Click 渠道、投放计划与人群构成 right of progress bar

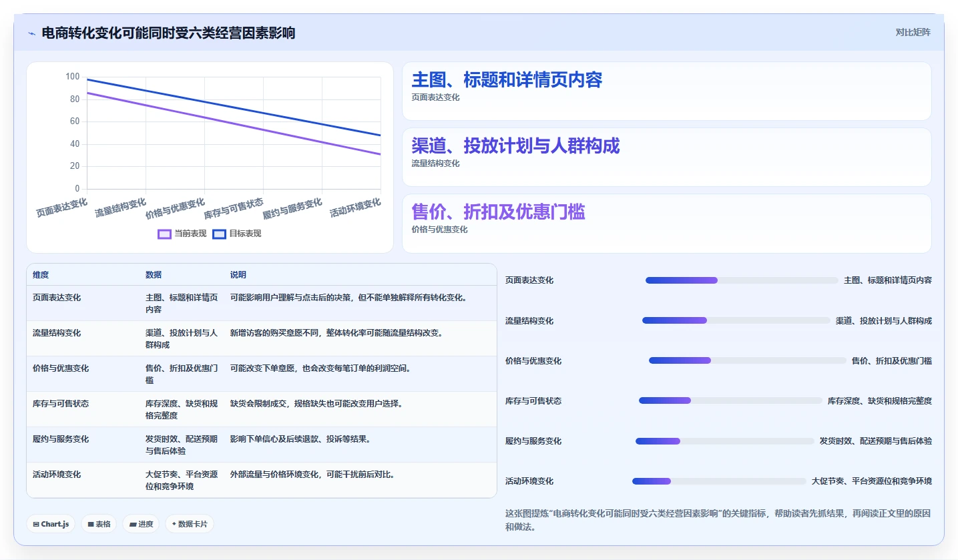pos(884,320)
